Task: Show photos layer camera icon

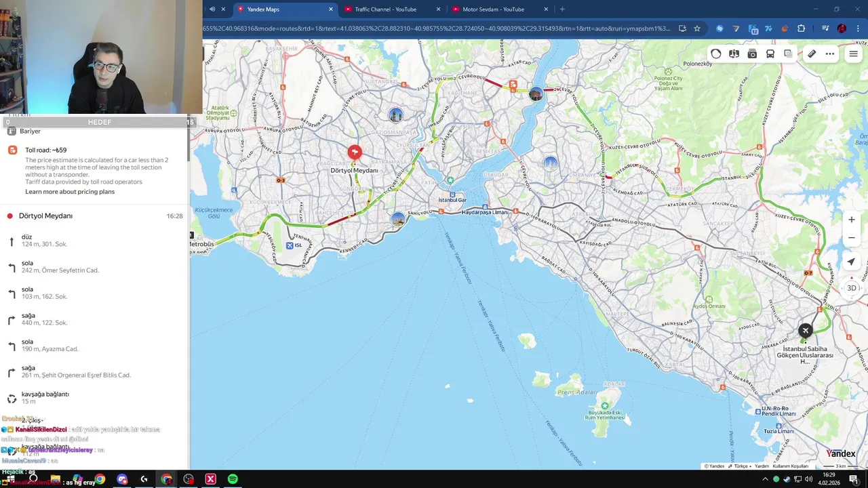Action: [752, 54]
